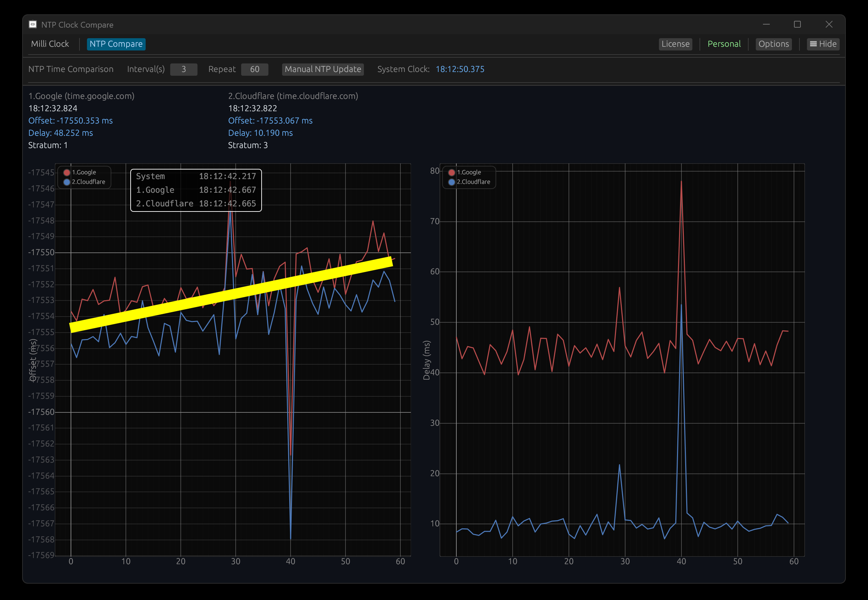Open the License dialog
868x600 pixels.
[x=675, y=44]
